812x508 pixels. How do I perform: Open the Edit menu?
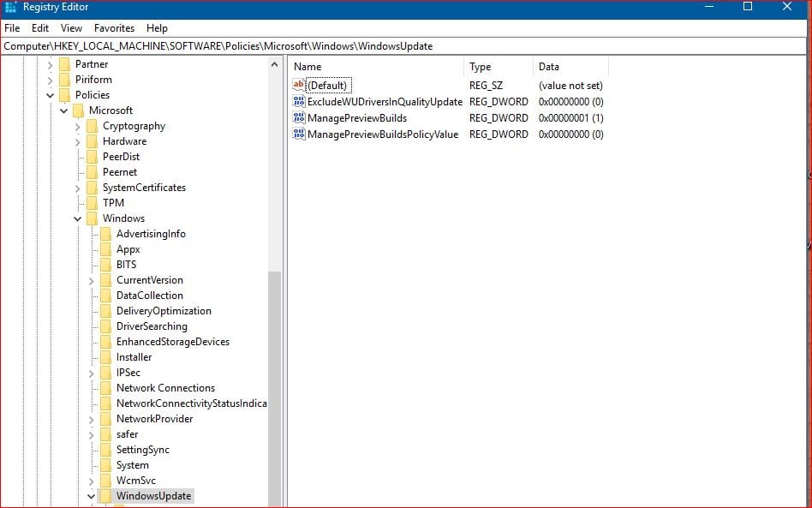(x=40, y=28)
